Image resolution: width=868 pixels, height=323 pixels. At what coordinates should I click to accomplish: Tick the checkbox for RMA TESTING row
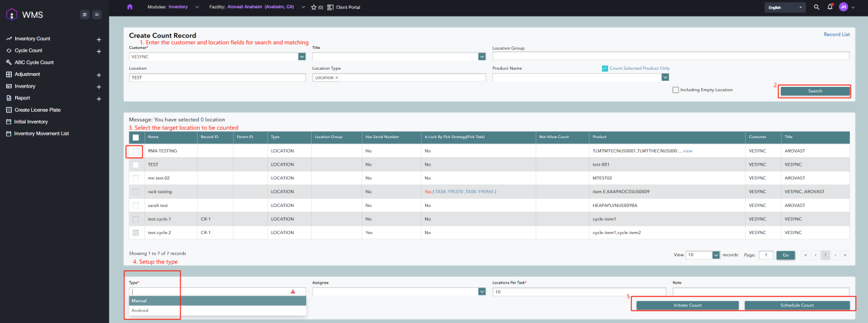[135, 150]
